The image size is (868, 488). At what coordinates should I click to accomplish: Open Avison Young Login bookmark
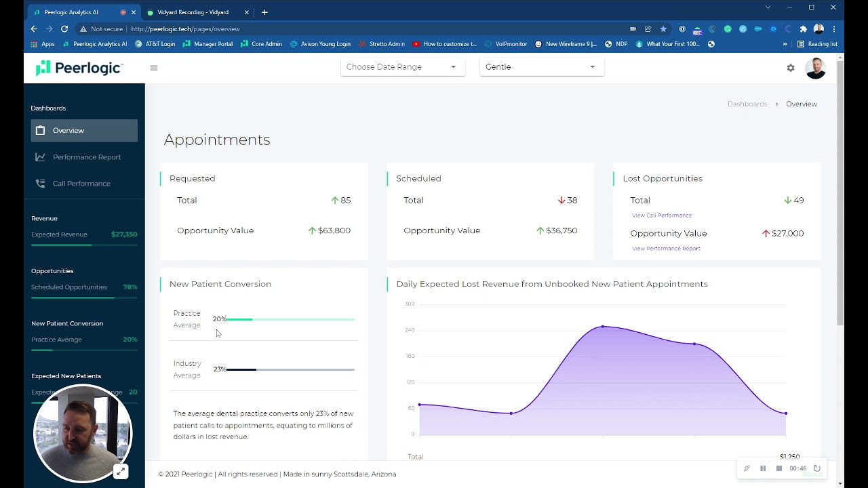pos(320,44)
